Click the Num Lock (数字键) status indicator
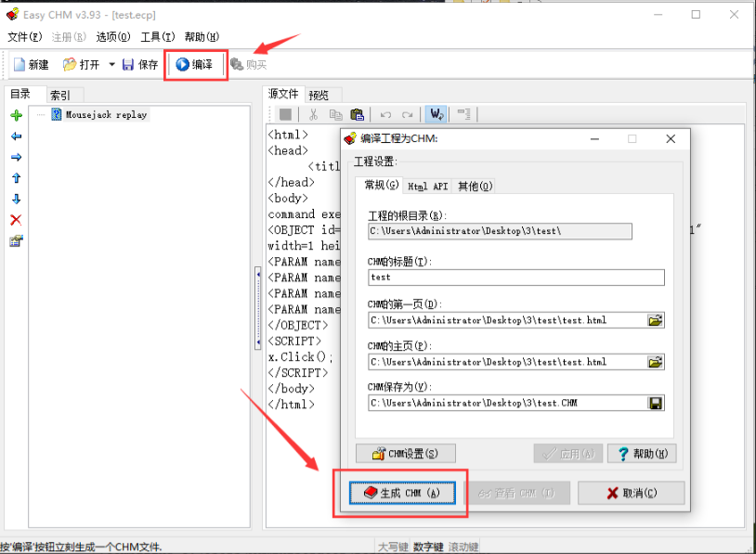The image size is (756, 554). (x=428, y=547)
